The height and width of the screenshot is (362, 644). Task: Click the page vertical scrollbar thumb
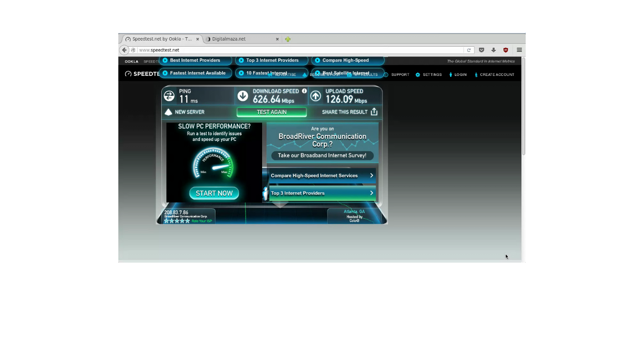pos(523,106)
